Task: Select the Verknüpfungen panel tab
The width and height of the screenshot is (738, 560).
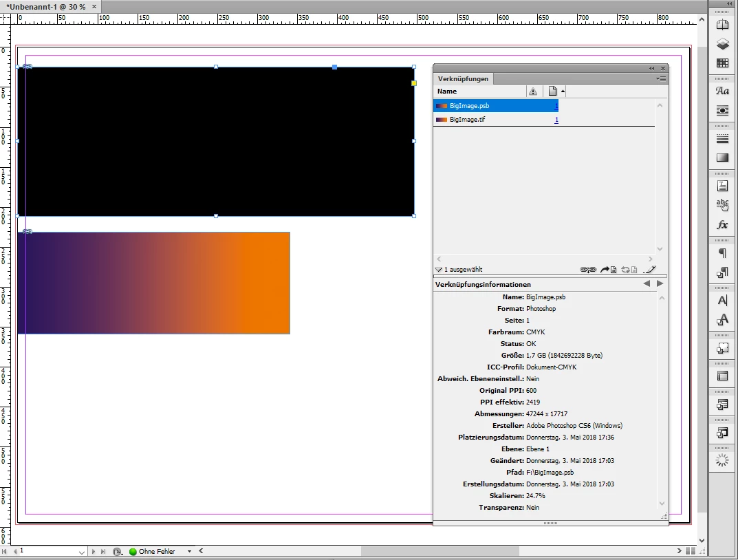Action: point(463,78)
